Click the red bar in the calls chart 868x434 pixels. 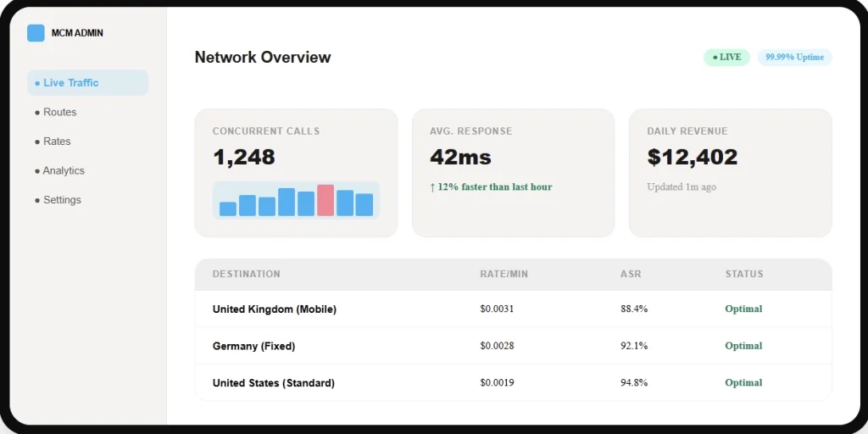pyautogui.click(x=325, y=201)
